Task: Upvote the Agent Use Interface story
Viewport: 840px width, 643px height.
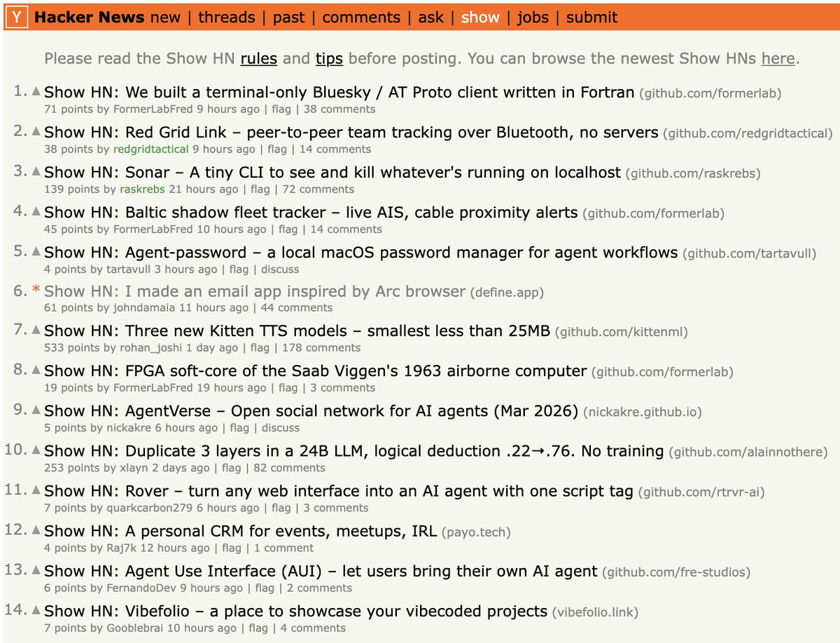Action: point(36,570)
